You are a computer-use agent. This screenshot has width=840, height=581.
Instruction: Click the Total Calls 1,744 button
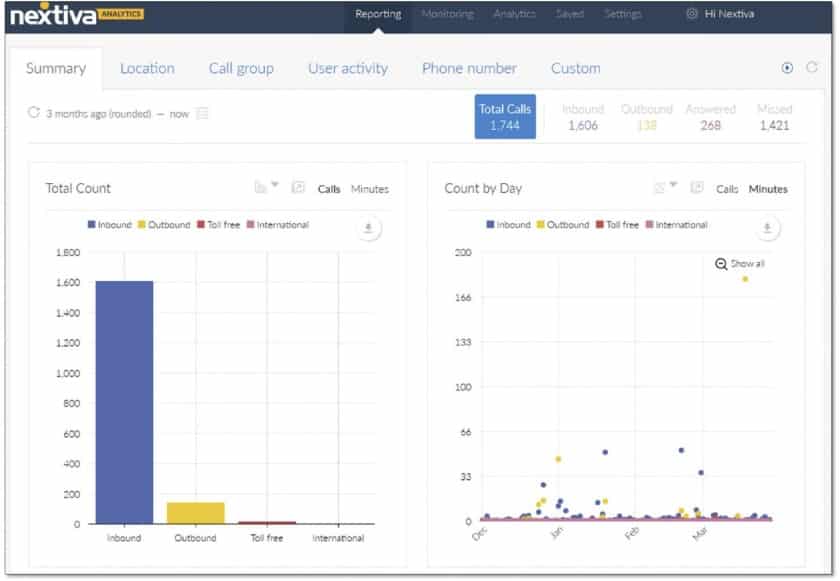[x=505, y=116]
